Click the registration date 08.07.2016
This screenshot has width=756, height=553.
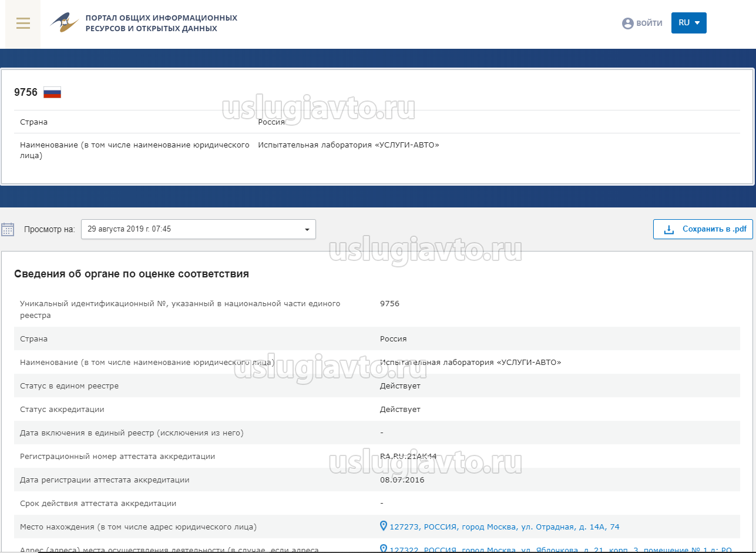(x=402, y=480)
